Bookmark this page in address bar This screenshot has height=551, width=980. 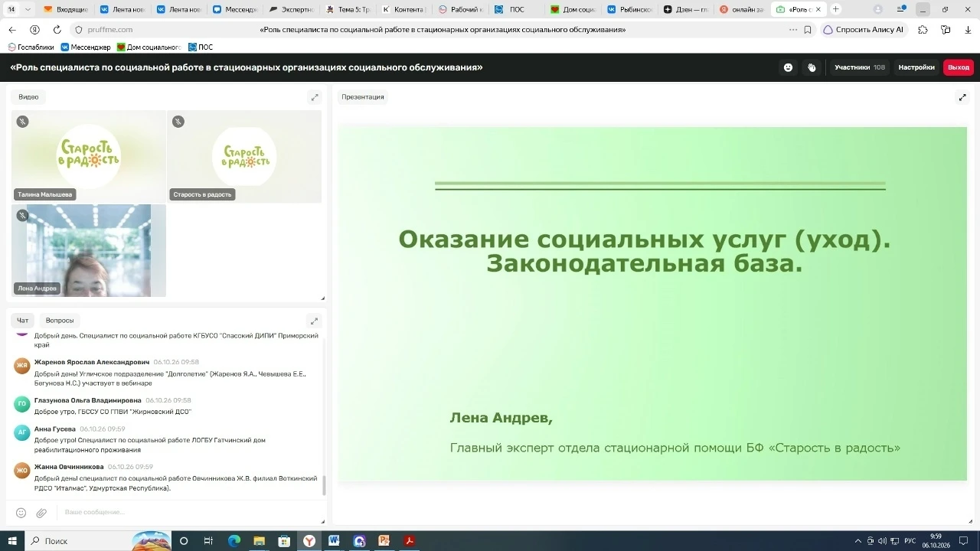tap(808, 29)
